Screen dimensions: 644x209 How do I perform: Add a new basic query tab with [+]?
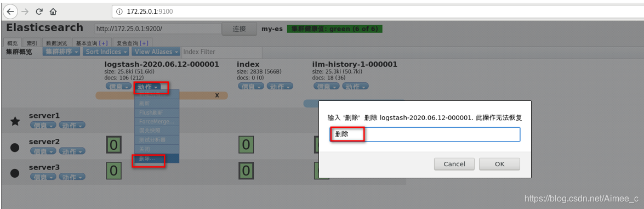point(103,43)
